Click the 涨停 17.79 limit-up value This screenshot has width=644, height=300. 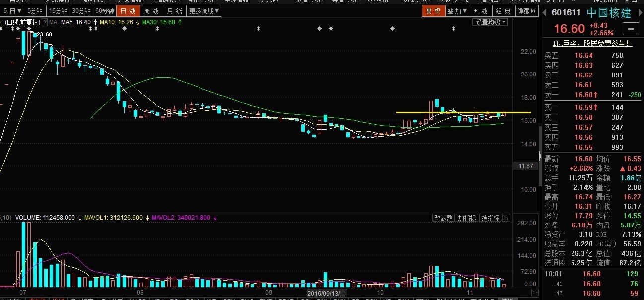[x=583, y=216]
